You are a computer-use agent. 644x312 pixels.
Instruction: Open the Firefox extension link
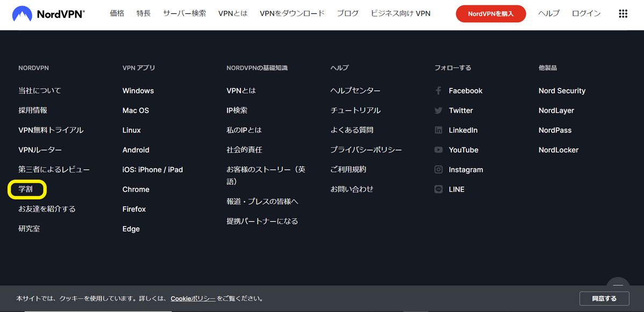[x=134, y=209]
